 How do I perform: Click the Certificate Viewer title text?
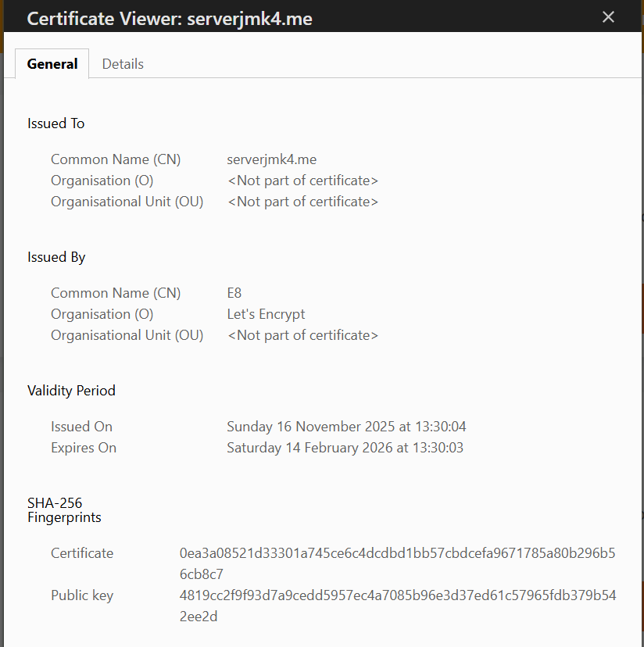[x=169, y=17]
